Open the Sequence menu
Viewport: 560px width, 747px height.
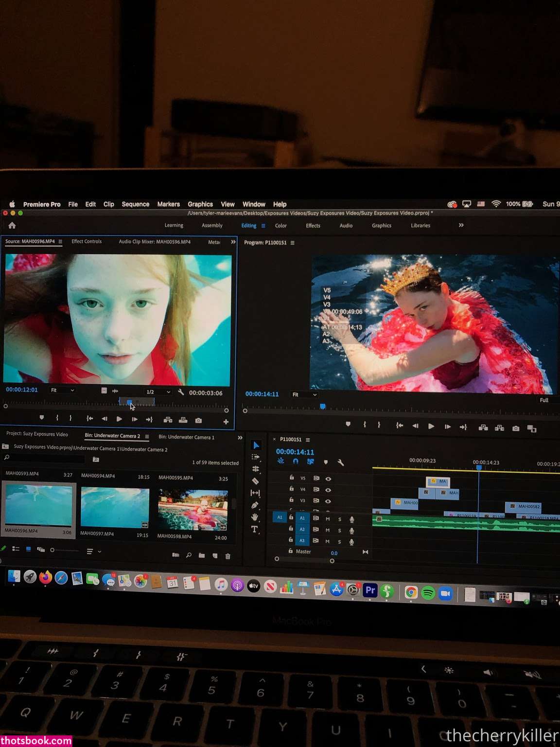pyautogui.click(x=135, y=204)
